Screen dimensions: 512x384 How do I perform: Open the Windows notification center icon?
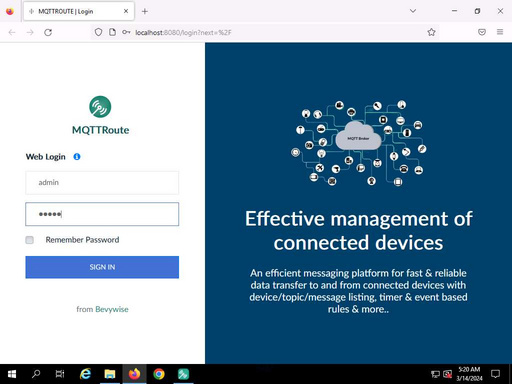[495, 374]
